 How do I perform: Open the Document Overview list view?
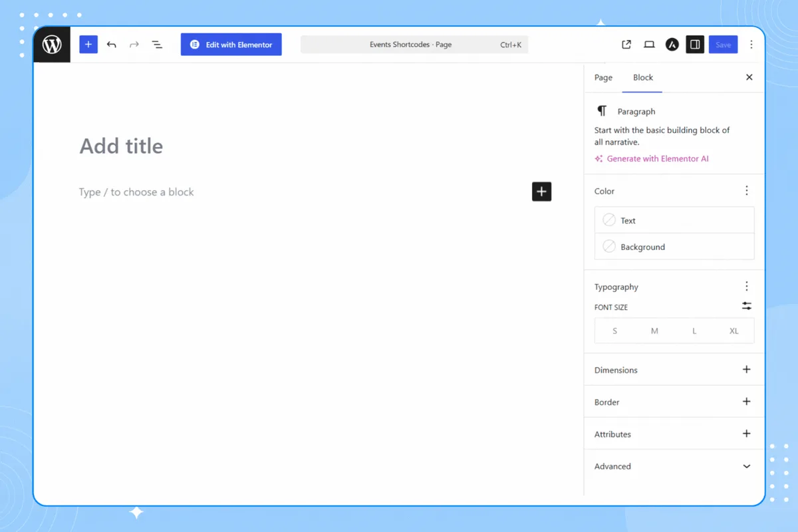click(157, 45)
